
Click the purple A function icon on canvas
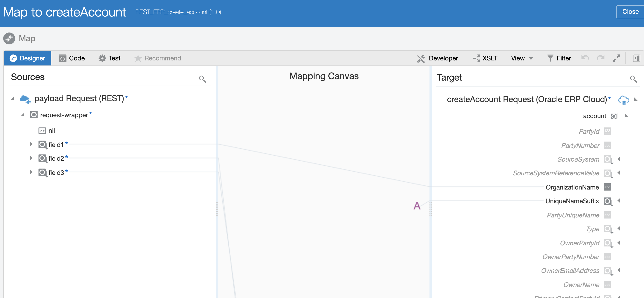pyautogui.click(x=417, y=206)
